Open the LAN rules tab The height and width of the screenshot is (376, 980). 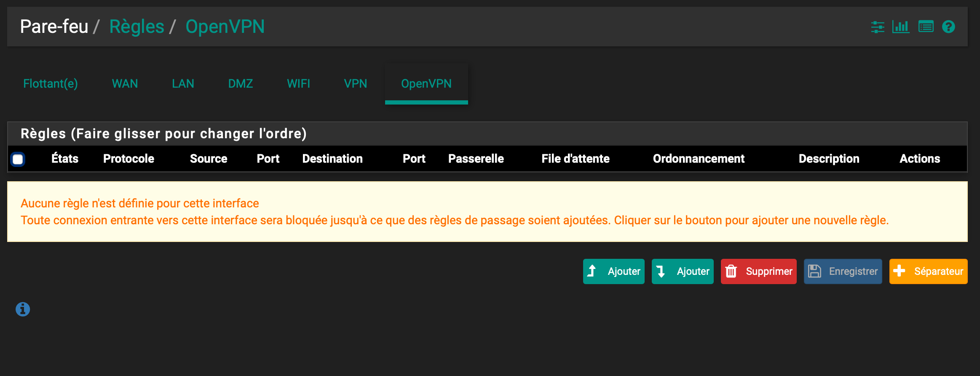point(183,83)
